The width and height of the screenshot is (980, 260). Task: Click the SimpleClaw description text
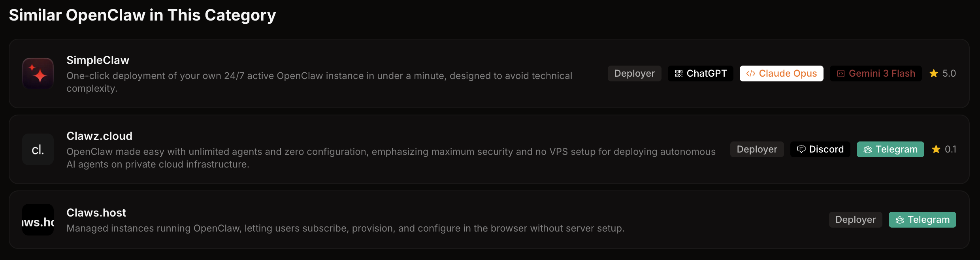click(x=319, y=76)
